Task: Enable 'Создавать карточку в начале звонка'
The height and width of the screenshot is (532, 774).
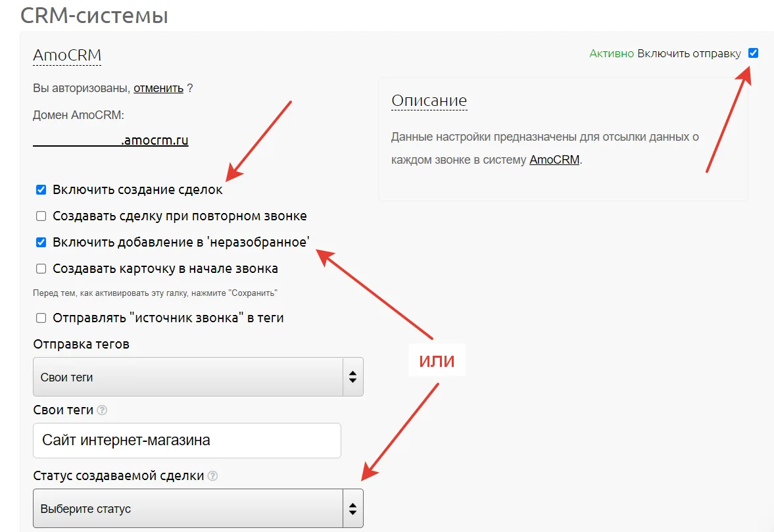Action: 41,269
